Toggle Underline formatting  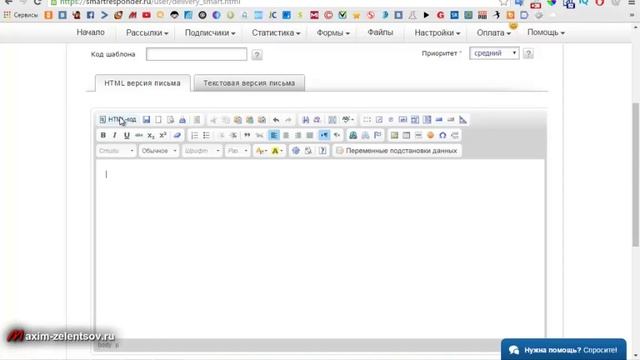click(x=127, y=135)
